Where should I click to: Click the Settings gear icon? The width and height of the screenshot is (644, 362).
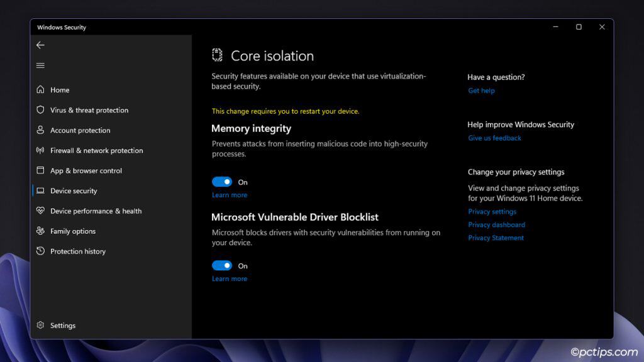point(41,326)
